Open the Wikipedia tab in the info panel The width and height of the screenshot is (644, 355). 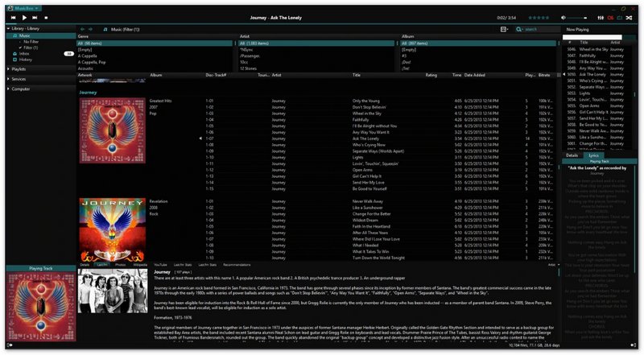[x=139, y=265]
